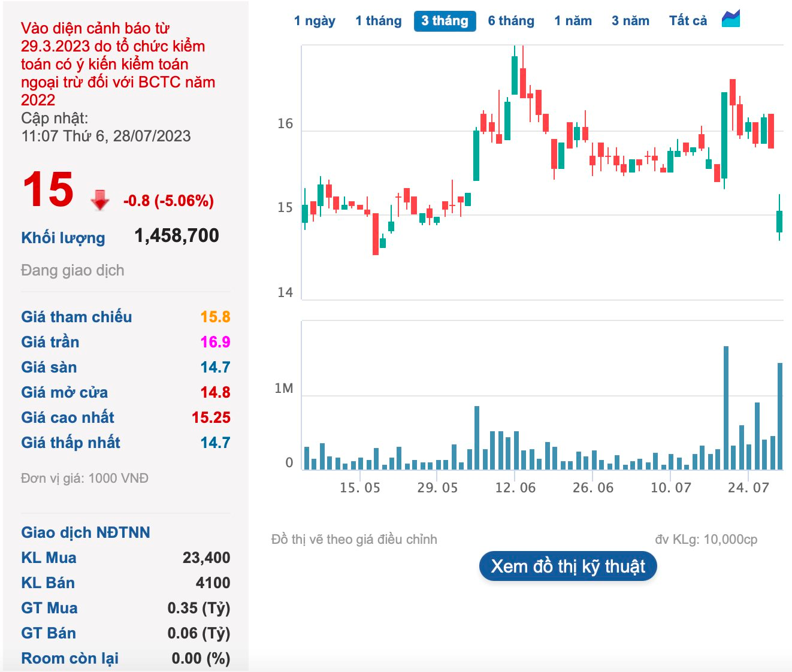Select the active 3 tháng tab
The height and width of the screenshot is (672, 792).
[x=445, y=21]
